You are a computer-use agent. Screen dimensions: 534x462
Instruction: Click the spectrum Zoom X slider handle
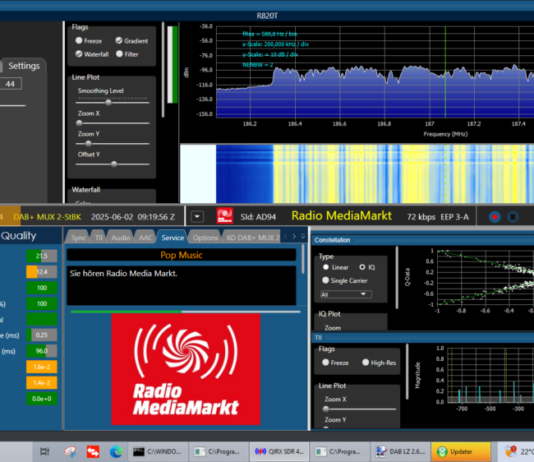point(79,123)
